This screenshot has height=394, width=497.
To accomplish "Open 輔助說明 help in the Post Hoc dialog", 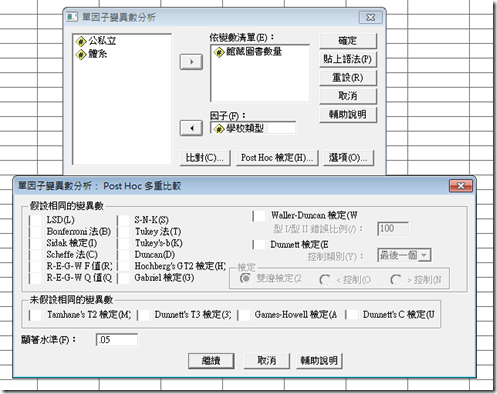I will (319, 361).
